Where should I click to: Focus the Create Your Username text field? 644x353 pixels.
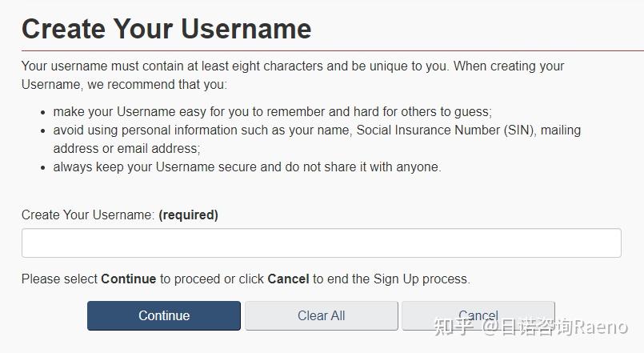[x=321, y=243]
